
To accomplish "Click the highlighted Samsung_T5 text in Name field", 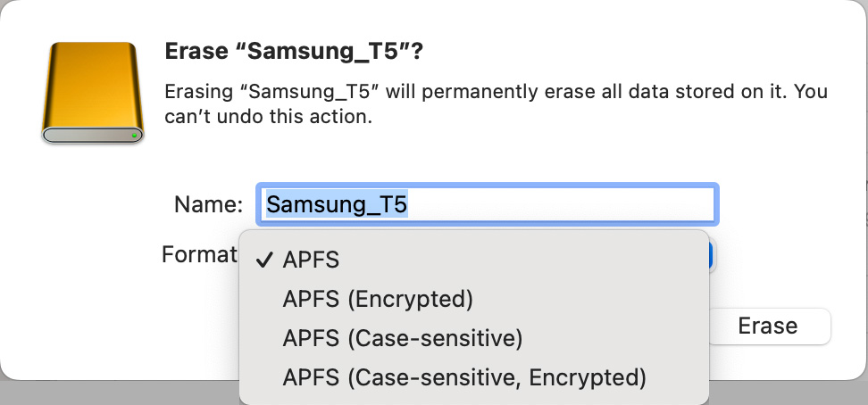I will click(x=337, y=204).
